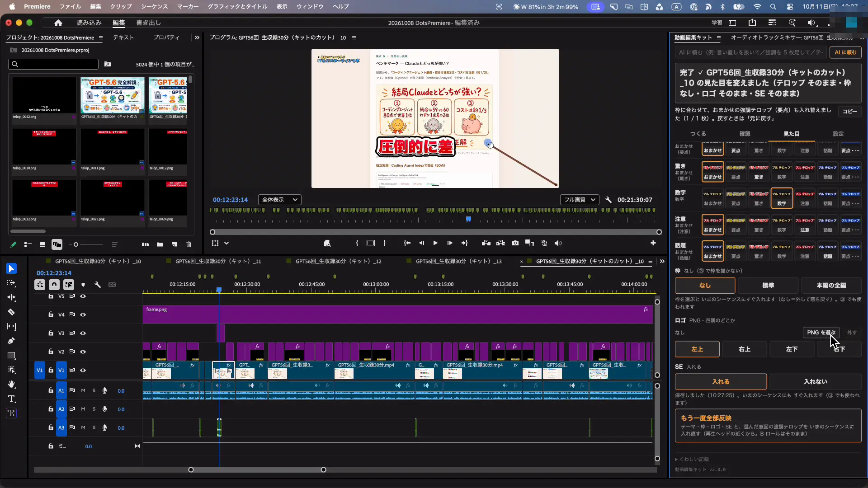Image resolution: width=868 pixels, height=488 pixels.
Task: Mute audio track A1
Action: (x=83, y=391)
